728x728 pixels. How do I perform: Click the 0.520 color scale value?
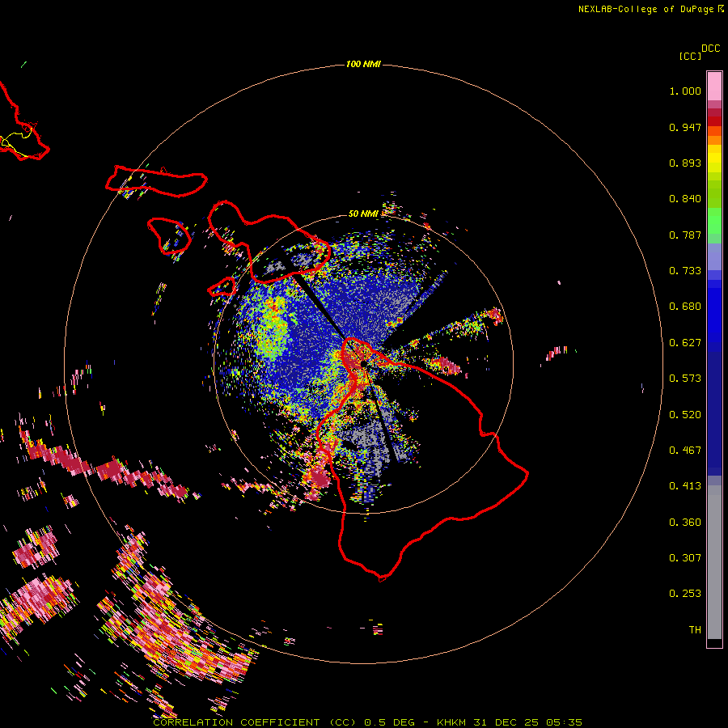[x=685, y=415]
